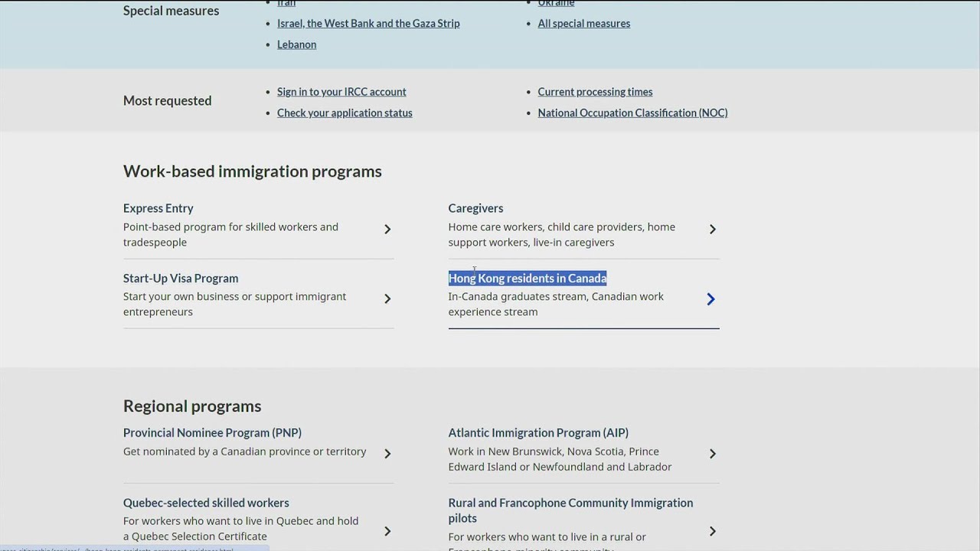Open the Caregivers program heading
Viewport: 980px width, 551px height.
click(475, 208)
